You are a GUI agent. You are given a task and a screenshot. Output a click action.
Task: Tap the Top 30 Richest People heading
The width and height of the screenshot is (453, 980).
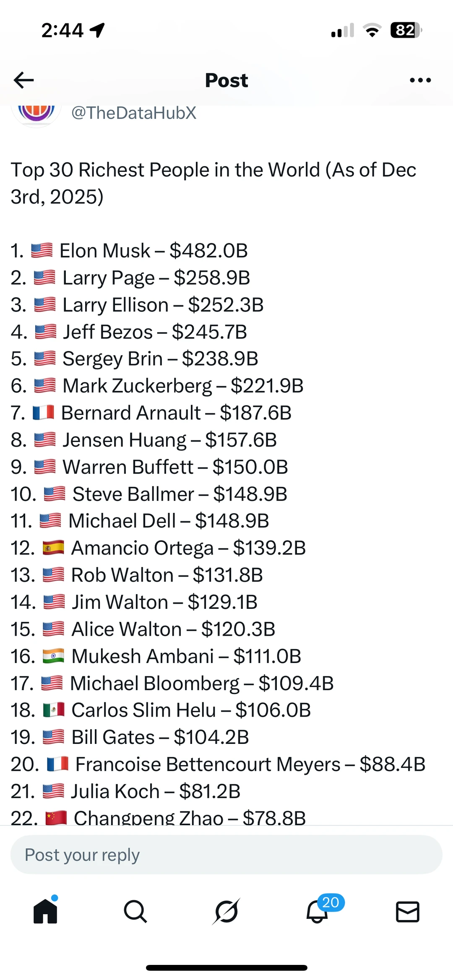click(213, 183)
